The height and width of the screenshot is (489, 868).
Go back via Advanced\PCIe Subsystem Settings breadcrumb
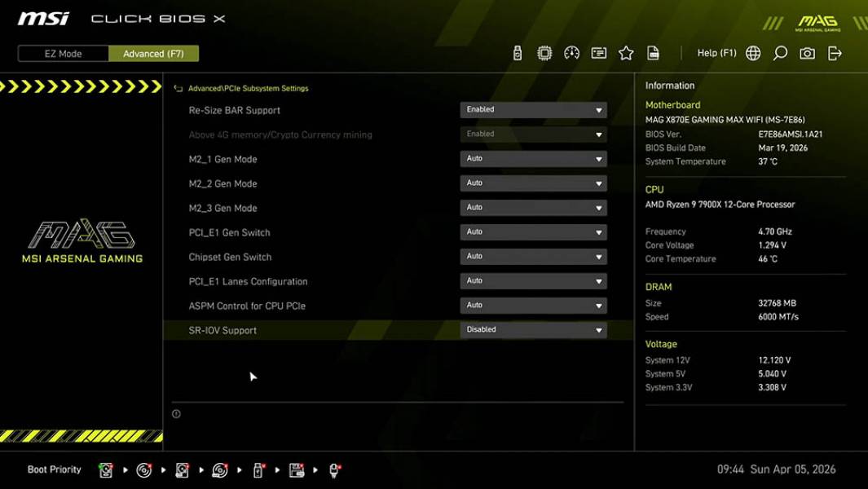coord(245,88)
